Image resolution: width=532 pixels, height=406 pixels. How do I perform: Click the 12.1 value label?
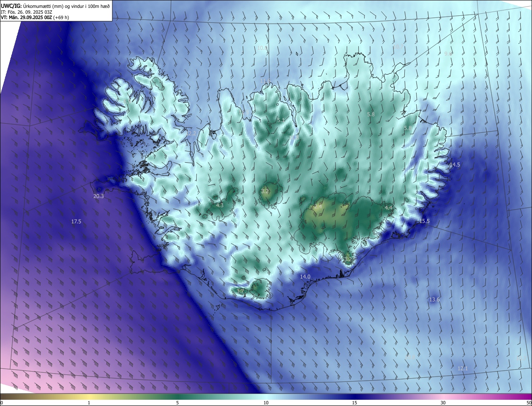(x=463, y=368)
